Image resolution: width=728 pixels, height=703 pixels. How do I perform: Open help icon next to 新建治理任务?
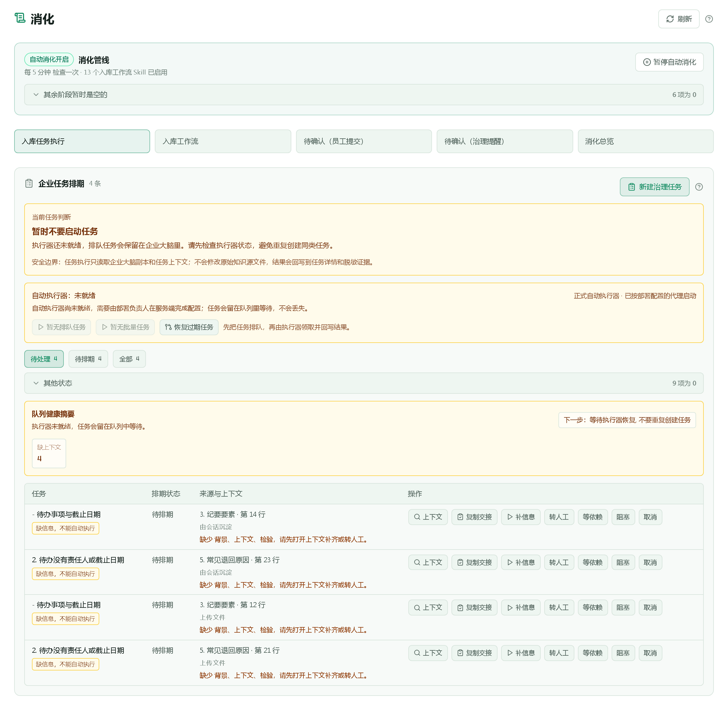[x=699, y=187]
